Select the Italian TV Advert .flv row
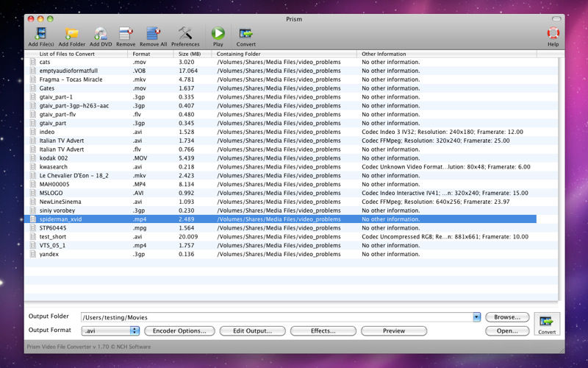Viewport: 588px width, 368px height. coord(281,149)
